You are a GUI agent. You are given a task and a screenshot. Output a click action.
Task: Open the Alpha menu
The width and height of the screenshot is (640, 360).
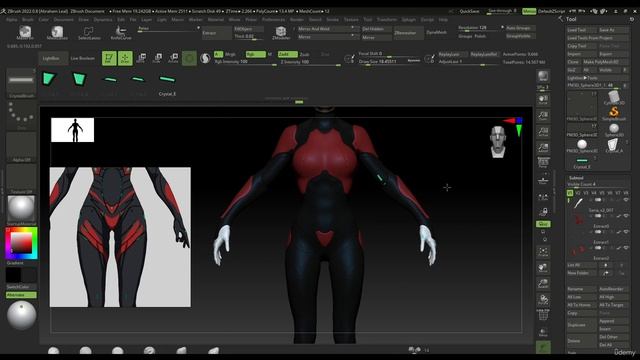[x=11, y=20]
